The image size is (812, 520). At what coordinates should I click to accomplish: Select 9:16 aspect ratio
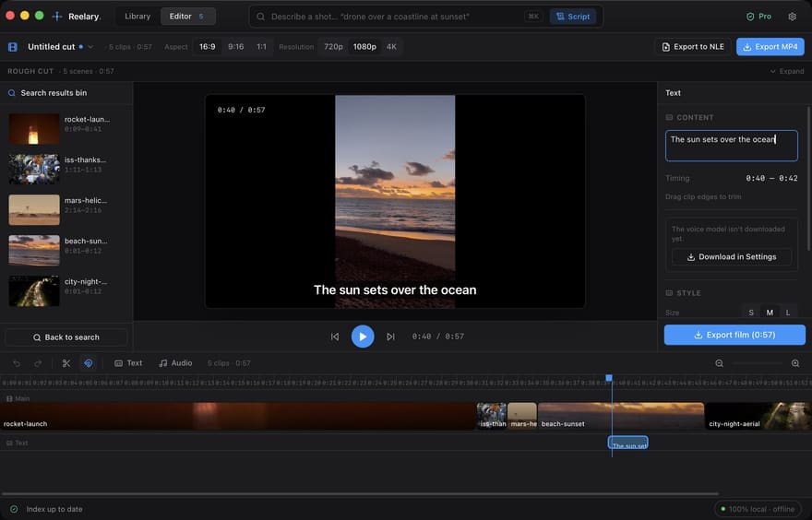(235, 47)
